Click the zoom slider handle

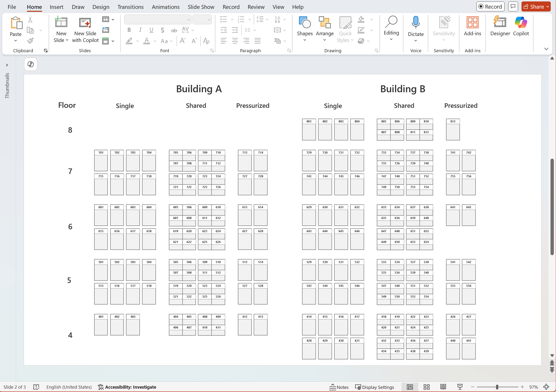point(497,387)
